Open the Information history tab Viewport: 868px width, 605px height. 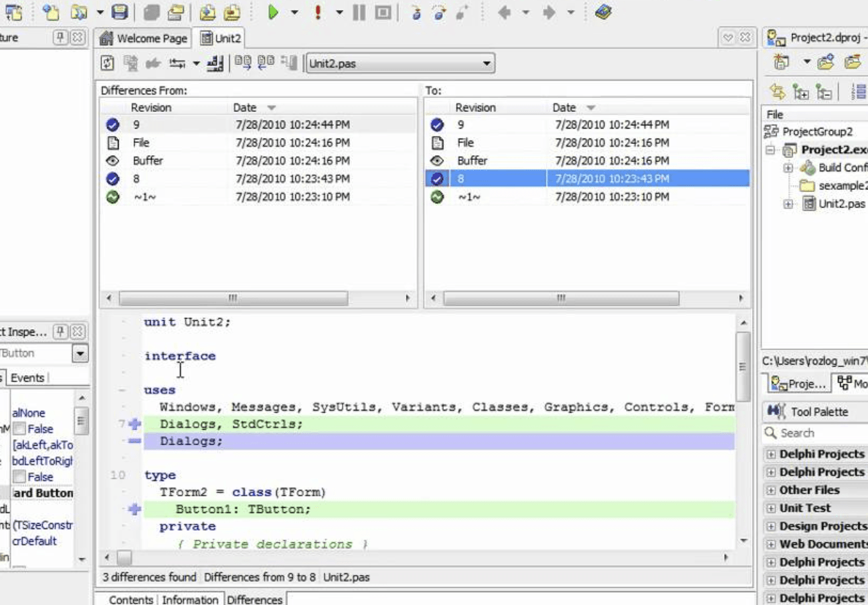189,599
